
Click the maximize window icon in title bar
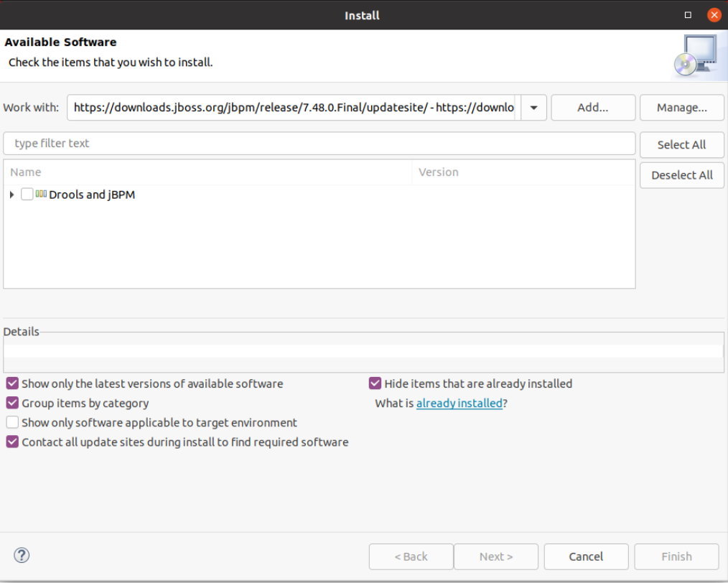pyautogui.click(x=688, y=15)
